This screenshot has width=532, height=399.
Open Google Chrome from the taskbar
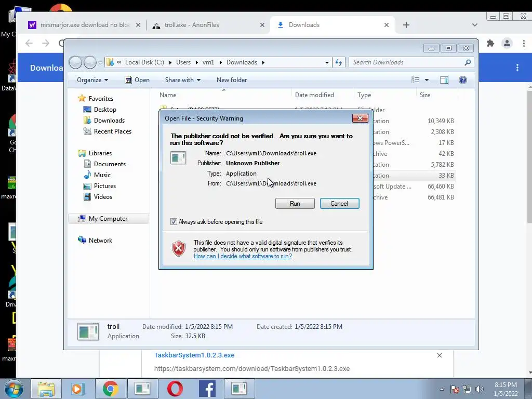click(110, 389)
